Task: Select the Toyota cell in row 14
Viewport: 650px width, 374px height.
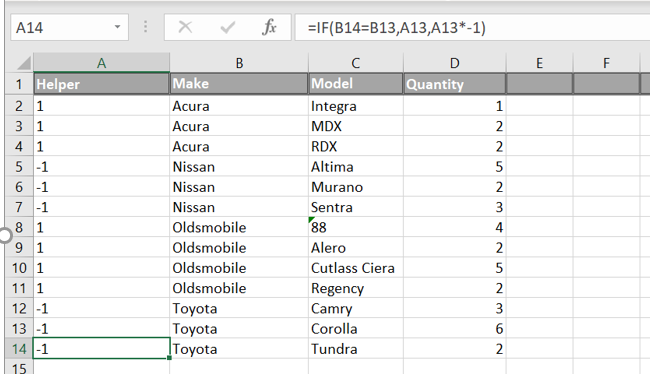Action: [239, 349]
